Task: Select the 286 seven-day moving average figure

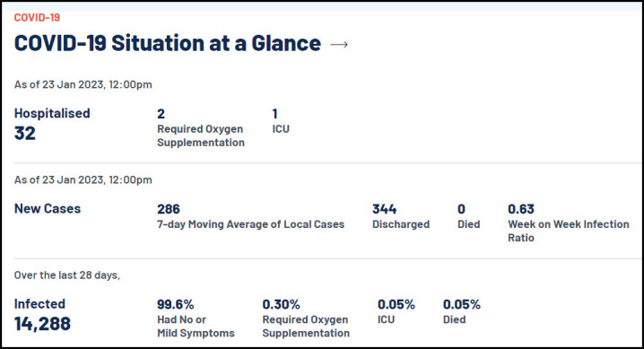Action: click(x=169, y=209)
